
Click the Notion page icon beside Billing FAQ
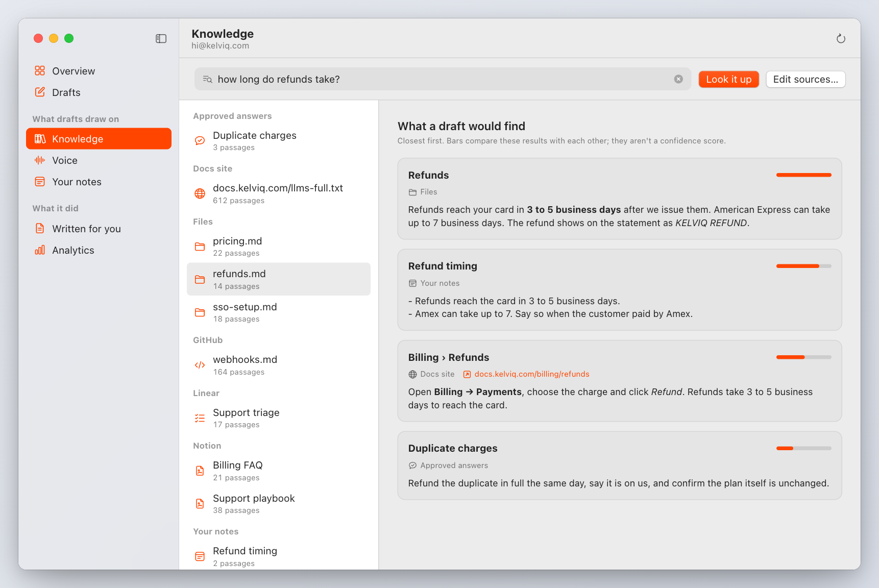click(x=200, y=471)
